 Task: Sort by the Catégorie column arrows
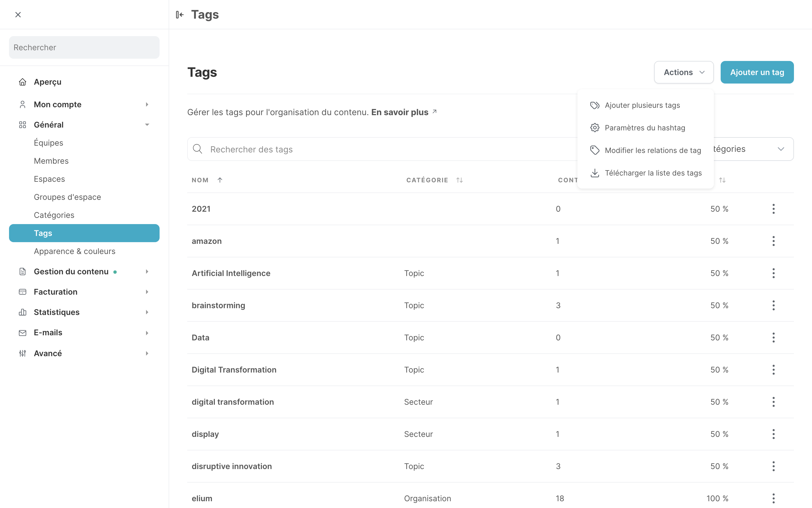(460, 180)
